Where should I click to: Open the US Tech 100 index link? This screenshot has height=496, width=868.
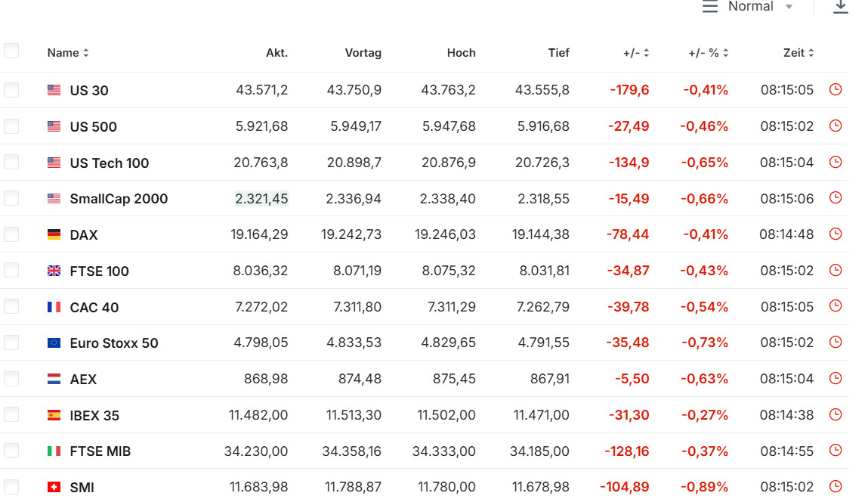click(x=110, y=163)
